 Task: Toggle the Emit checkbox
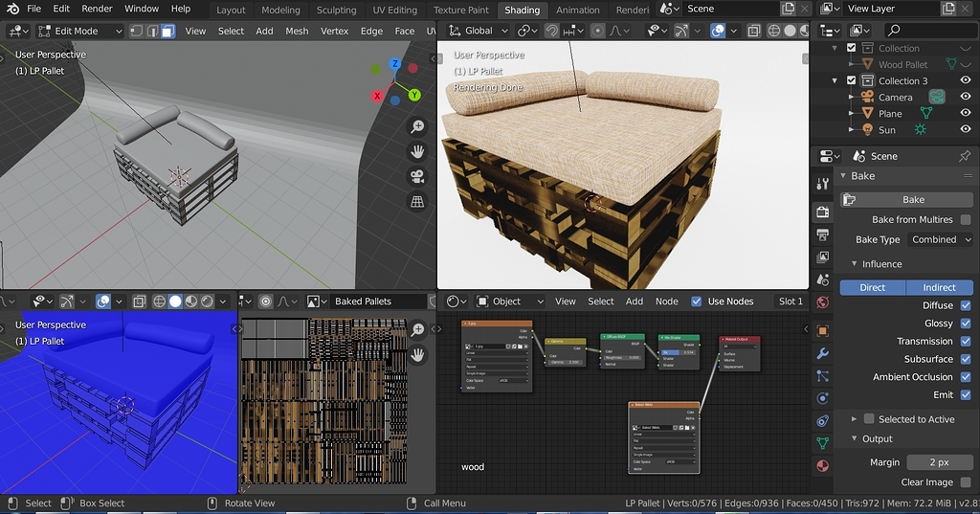pos(966,394)
